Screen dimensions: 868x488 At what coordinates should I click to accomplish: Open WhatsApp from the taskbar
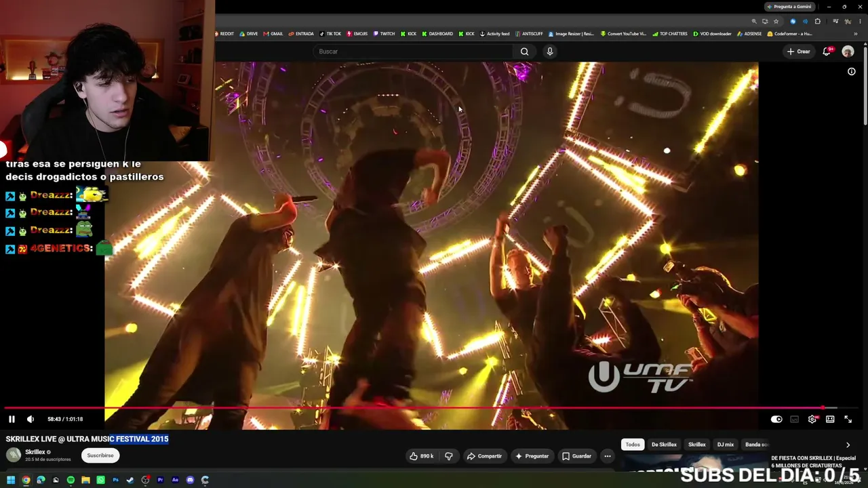(100, 481)
